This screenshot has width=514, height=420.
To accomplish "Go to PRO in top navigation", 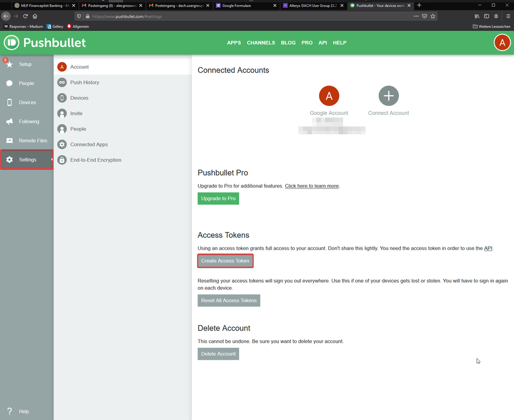I will [307, 43].
